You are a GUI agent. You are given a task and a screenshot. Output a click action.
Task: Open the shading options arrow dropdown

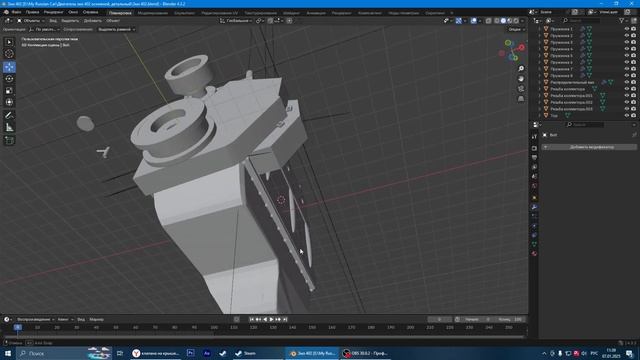coord(523,20)
